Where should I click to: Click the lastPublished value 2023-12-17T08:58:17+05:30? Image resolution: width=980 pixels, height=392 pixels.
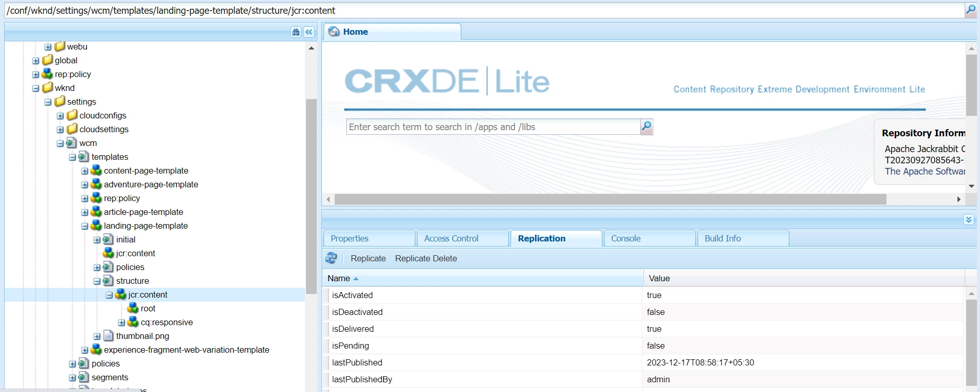701,362
